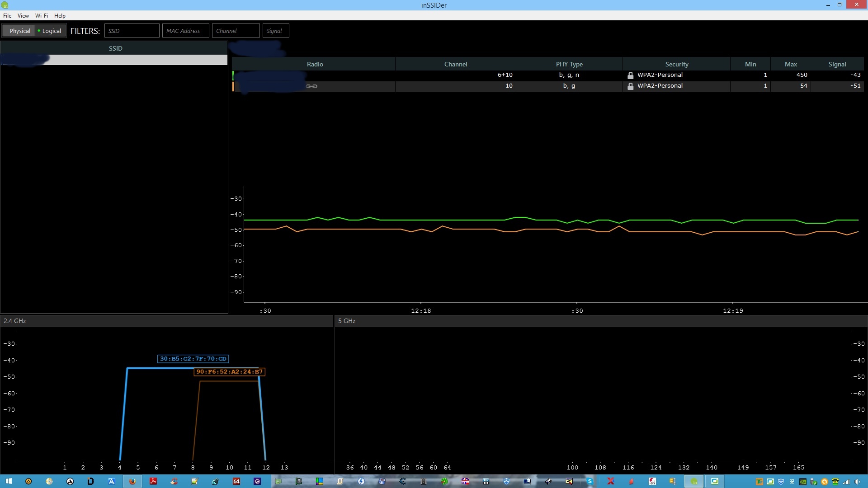Viewport: 868px width, 488px height.
Task: Open the View menu
Action: tap(23, 15)
